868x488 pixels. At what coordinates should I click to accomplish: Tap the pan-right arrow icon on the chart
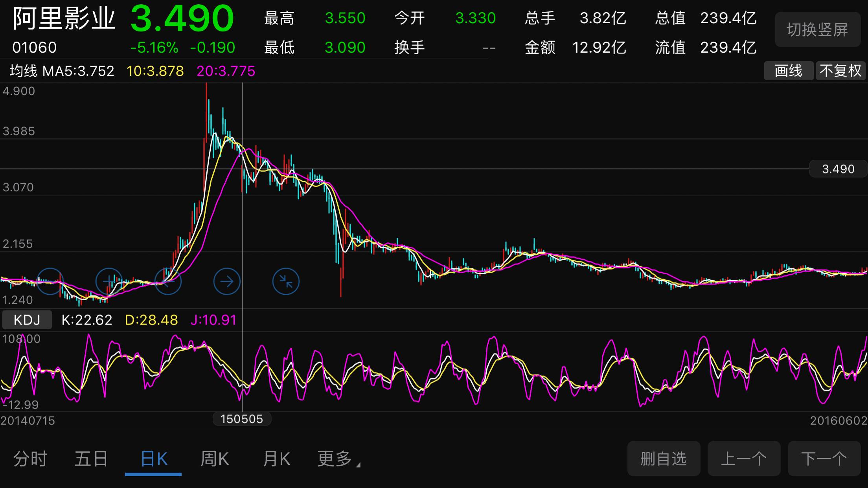tap(227, 281)
